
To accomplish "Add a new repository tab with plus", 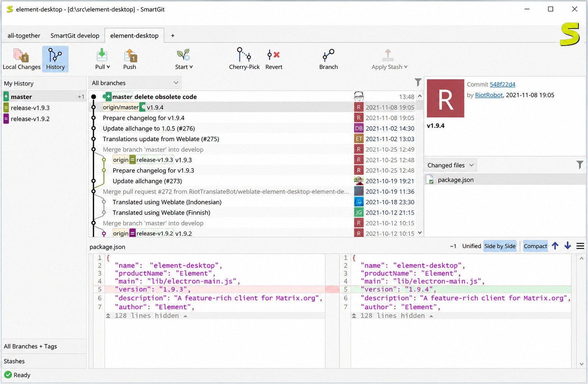I will tap(173, 36).
